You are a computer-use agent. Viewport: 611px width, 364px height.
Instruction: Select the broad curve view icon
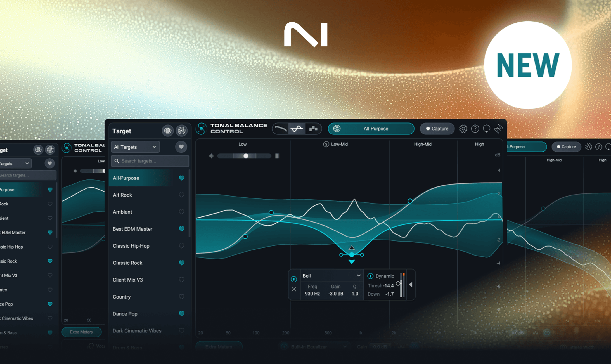(280, 129)
